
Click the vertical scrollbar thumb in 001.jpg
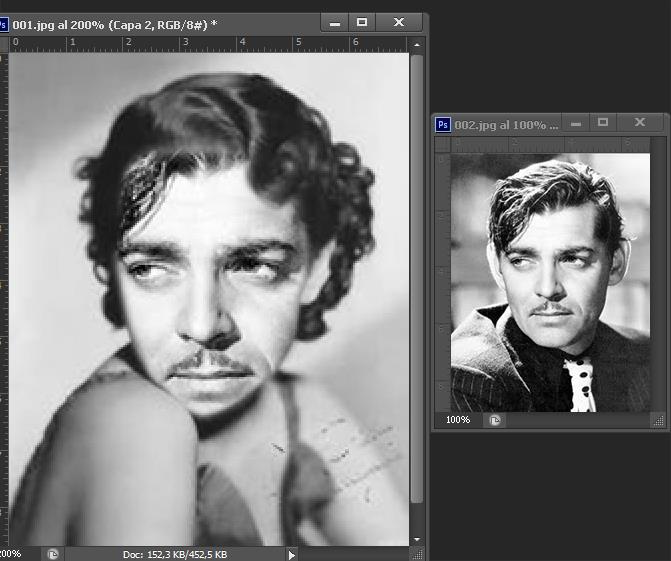(417, 278)
